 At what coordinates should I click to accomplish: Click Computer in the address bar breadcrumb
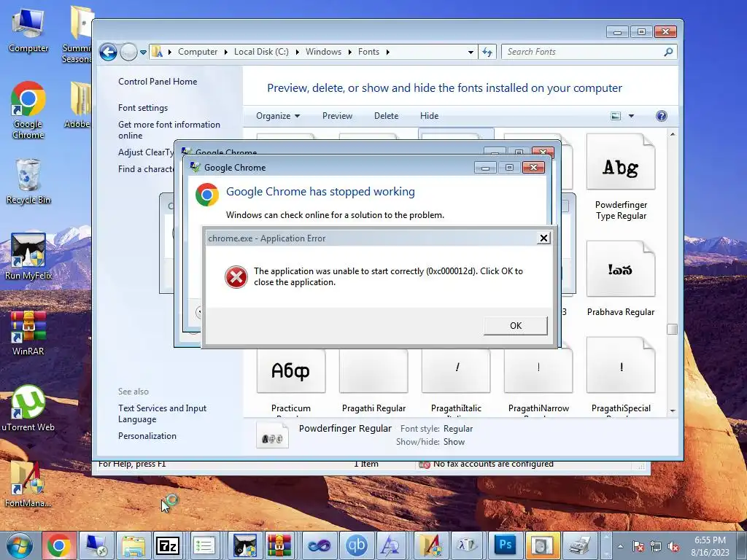point(198,52)
